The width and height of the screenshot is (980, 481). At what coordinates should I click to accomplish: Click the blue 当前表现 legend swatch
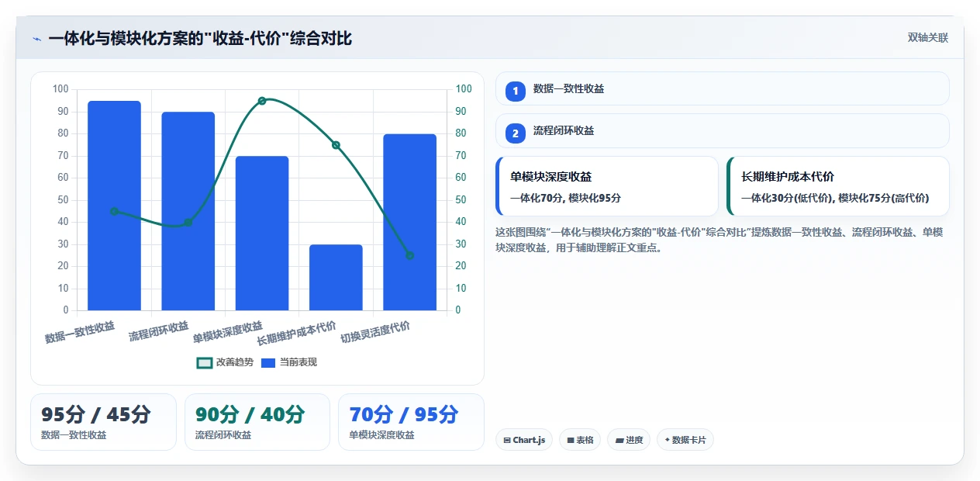coord(268,362)
